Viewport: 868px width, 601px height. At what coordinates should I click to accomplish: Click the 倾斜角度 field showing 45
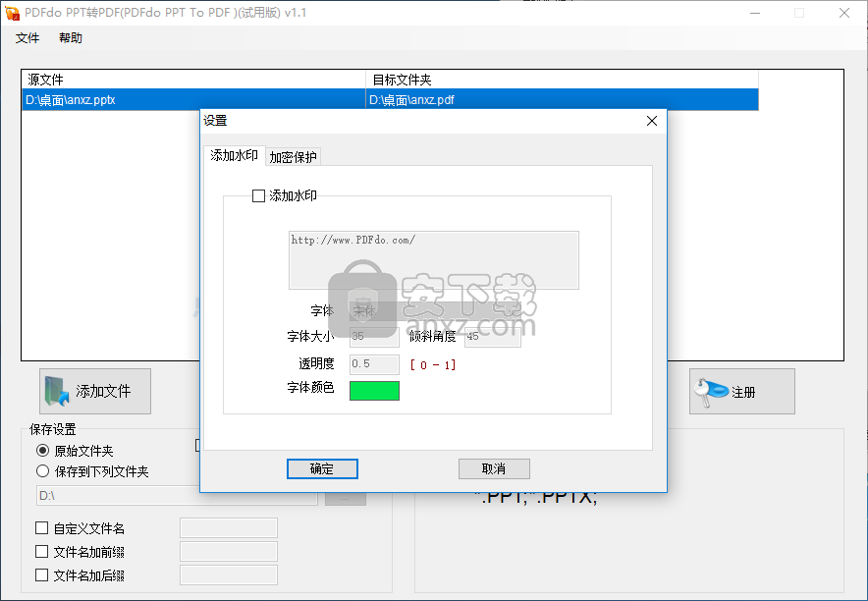492,337
